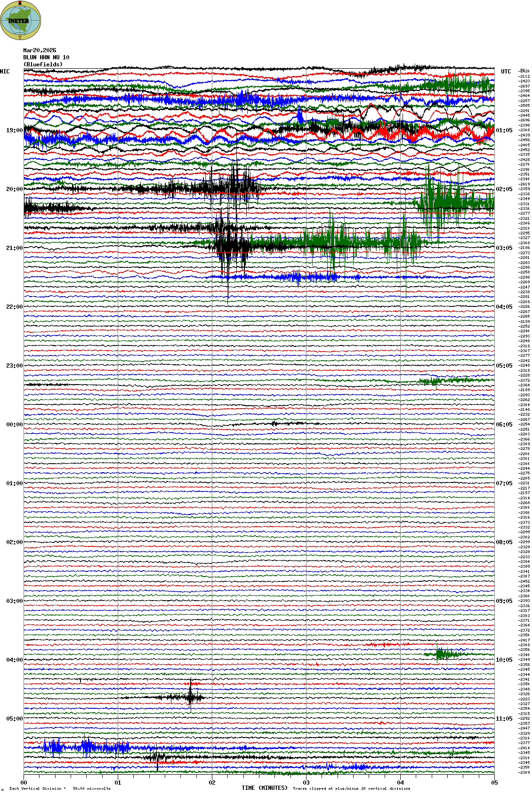Click the Each Vertical Division scale note
Screen dimensions: 532x795
pyautogui.click(x=60, y=788)
